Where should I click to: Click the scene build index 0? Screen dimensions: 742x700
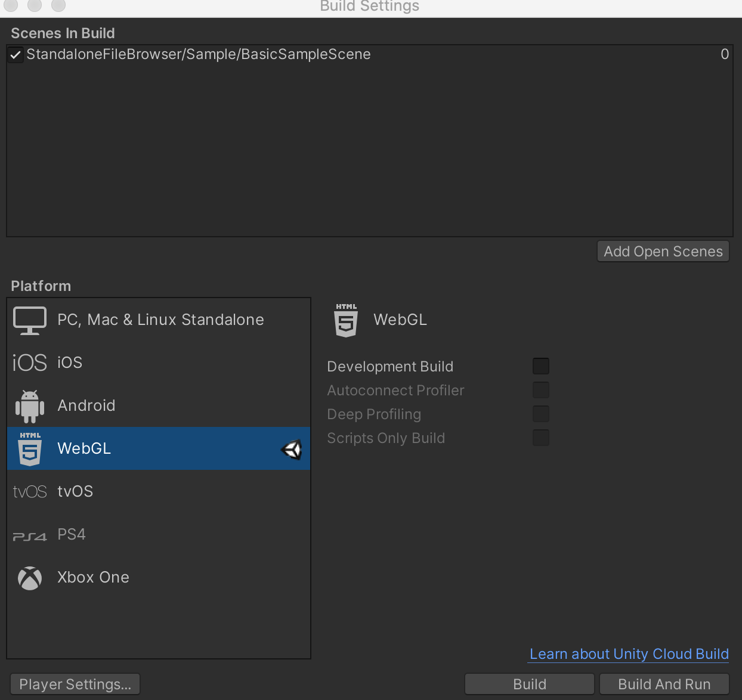click(x=725, y=54)
